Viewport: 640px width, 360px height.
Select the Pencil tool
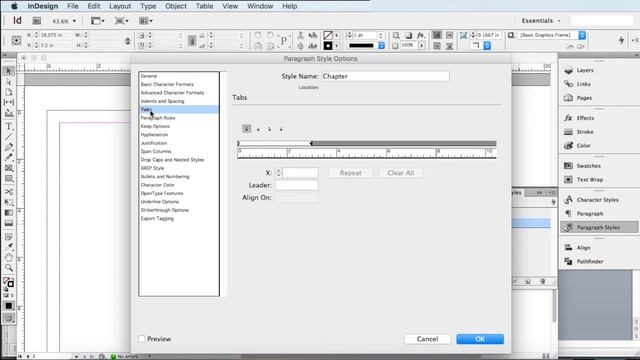click(9, 157)
